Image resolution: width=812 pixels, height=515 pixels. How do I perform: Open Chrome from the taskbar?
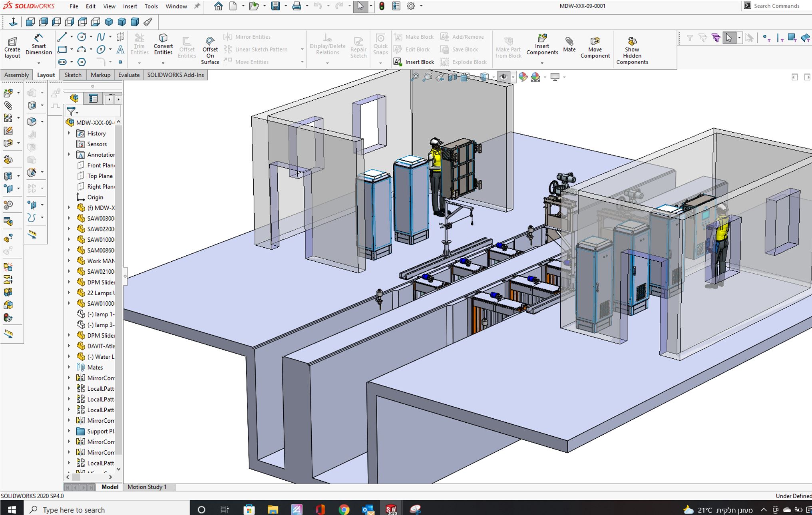click(344, 509)
